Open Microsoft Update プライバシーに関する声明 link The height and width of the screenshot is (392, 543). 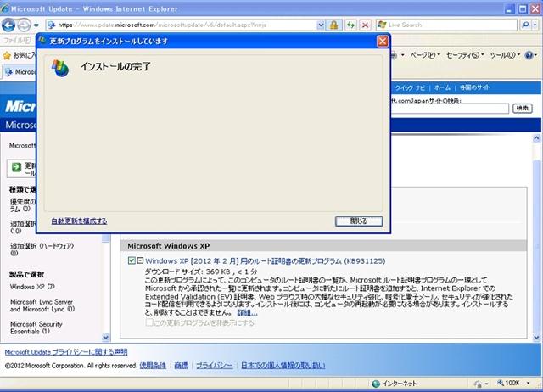(66, 352)
